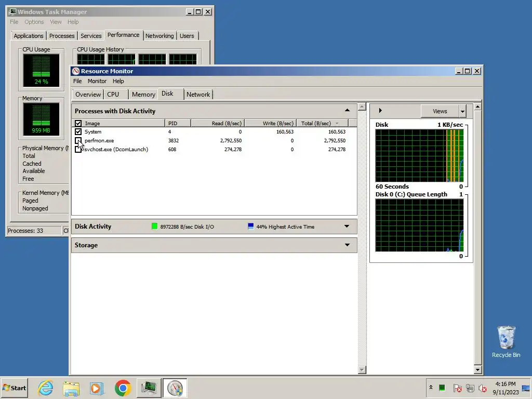The height and width of the screenshot is (399, 532).
Task: Click process list scrollbar down arrow
Action: (362, 369)
